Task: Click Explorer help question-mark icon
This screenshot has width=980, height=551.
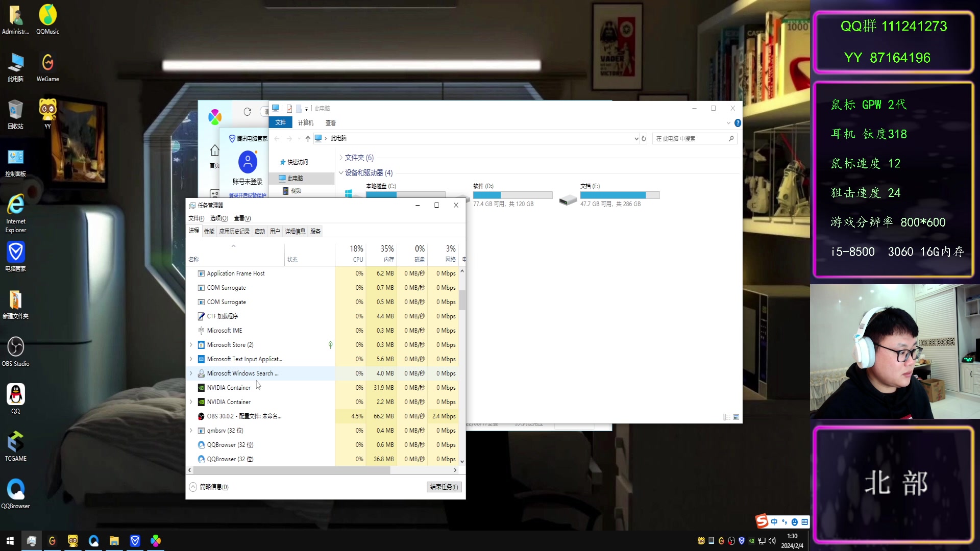Action: (738, 123)
